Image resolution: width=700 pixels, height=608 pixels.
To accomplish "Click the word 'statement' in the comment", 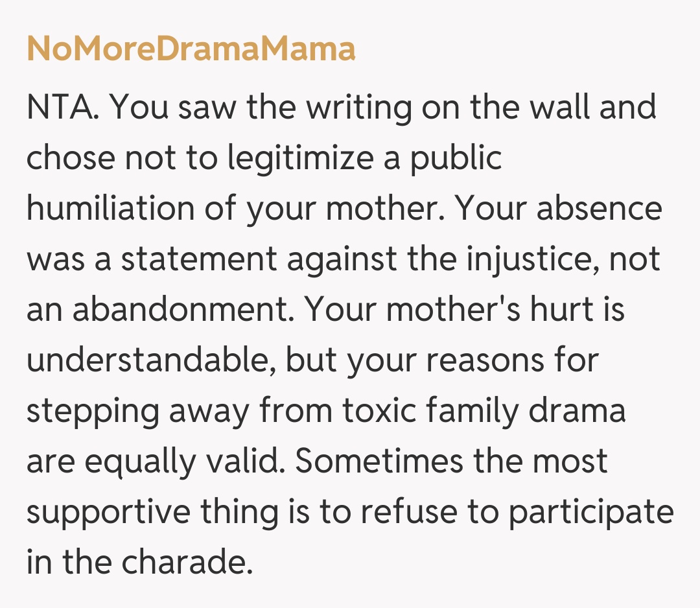I will point(199,259).
